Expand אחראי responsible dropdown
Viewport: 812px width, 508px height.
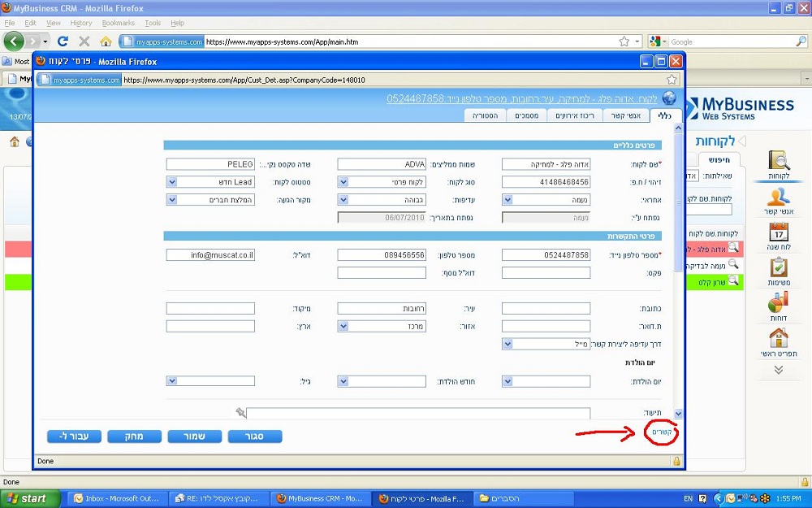click(x=508, y=200)
